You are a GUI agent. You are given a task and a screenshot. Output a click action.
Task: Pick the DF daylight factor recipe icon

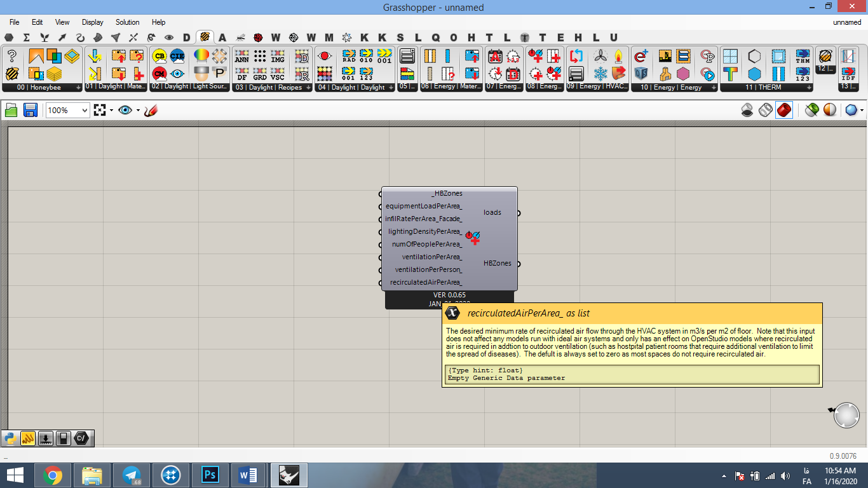tap(242, 74)
